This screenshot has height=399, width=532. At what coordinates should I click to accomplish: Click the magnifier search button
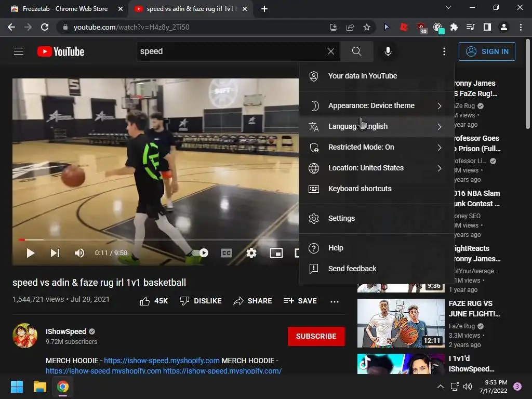tap(356, 51)
